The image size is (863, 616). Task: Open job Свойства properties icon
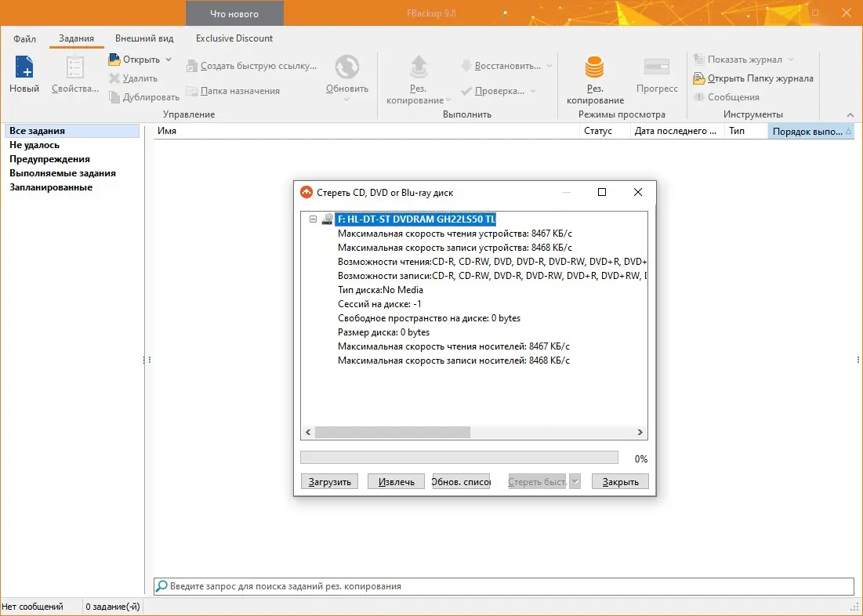tap(74, 67)
